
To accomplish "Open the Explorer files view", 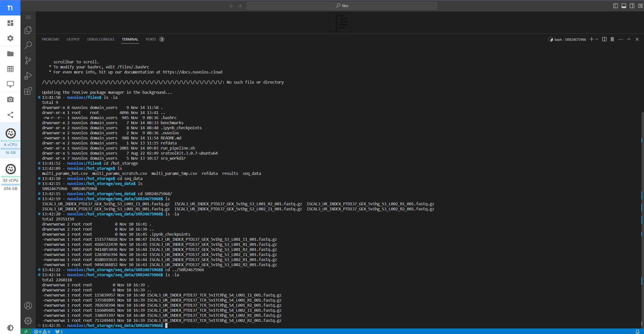I will [x=28, y=30].
